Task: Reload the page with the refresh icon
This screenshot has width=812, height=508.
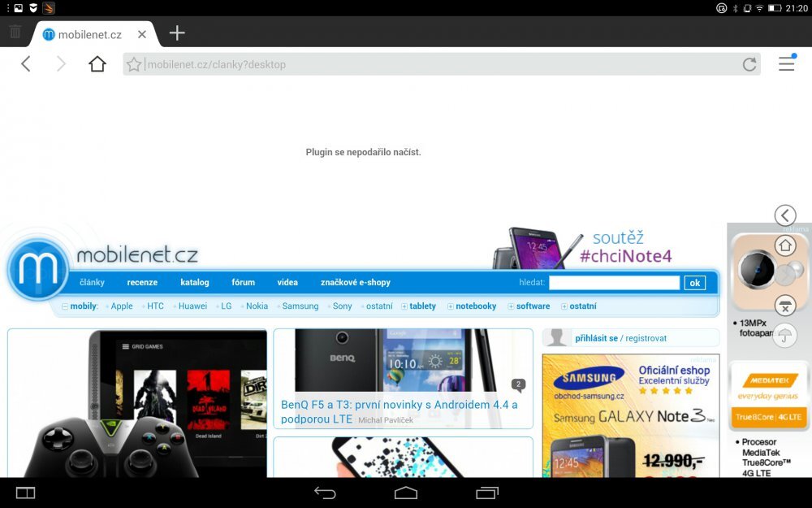Action: tap(749, 64)
